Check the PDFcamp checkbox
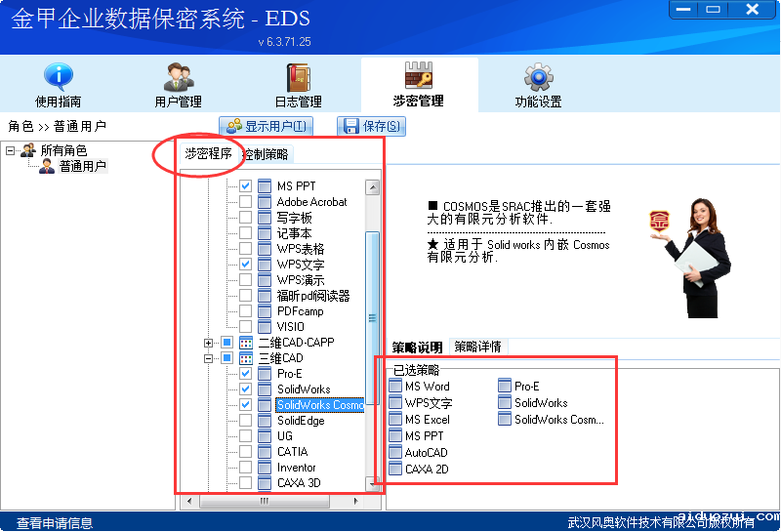This screenshot has height=532, width=781. pyautogui.click(x=245, y=310)
